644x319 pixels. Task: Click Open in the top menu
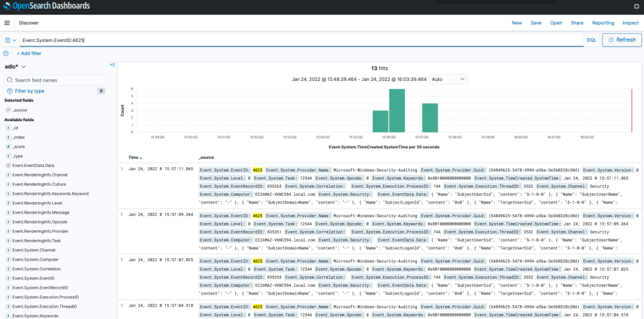pyautogui.click(x=556, y=23)
